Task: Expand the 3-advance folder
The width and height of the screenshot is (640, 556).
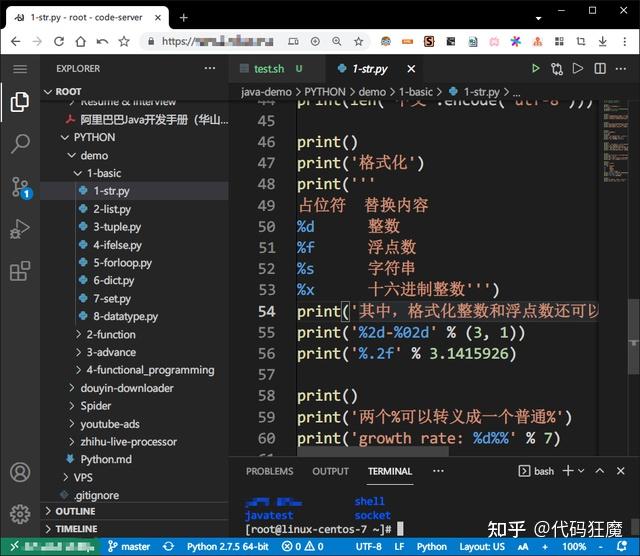Action: (78, 352)
